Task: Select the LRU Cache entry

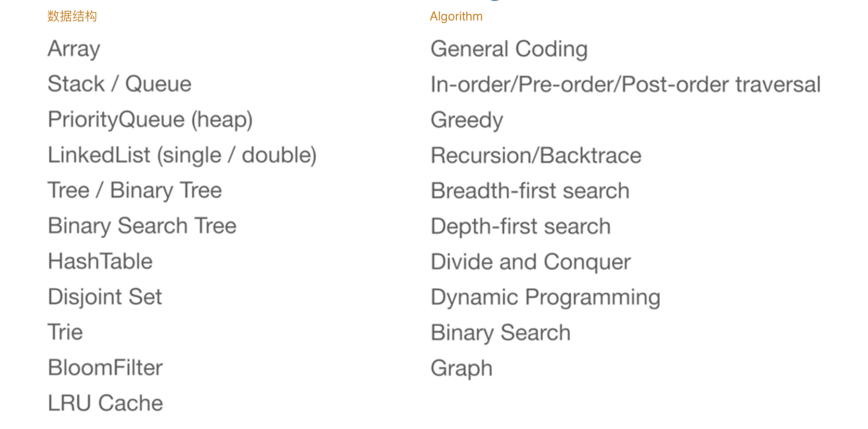Action: click(x=105, y=403)
